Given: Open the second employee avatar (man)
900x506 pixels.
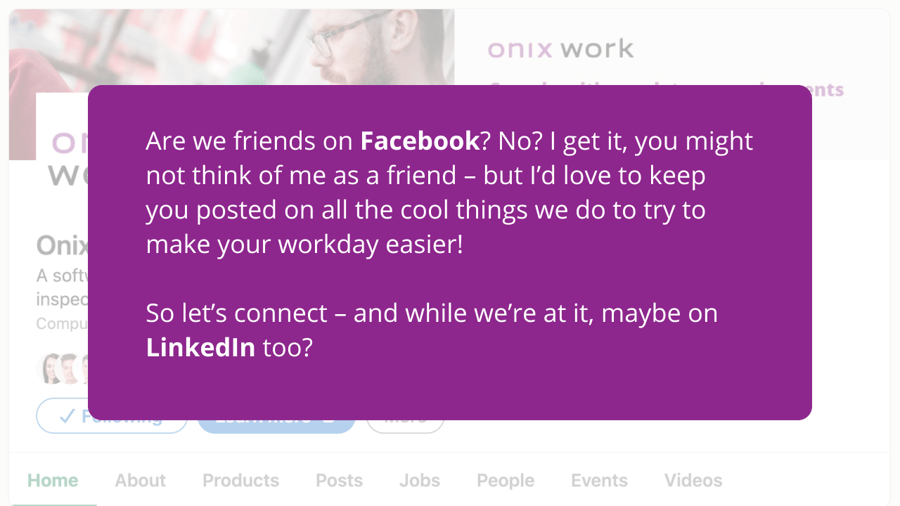Looking at the screenshot, I should pos(71,368).
